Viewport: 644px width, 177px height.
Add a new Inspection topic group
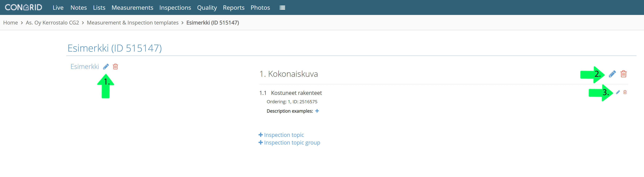289,142
